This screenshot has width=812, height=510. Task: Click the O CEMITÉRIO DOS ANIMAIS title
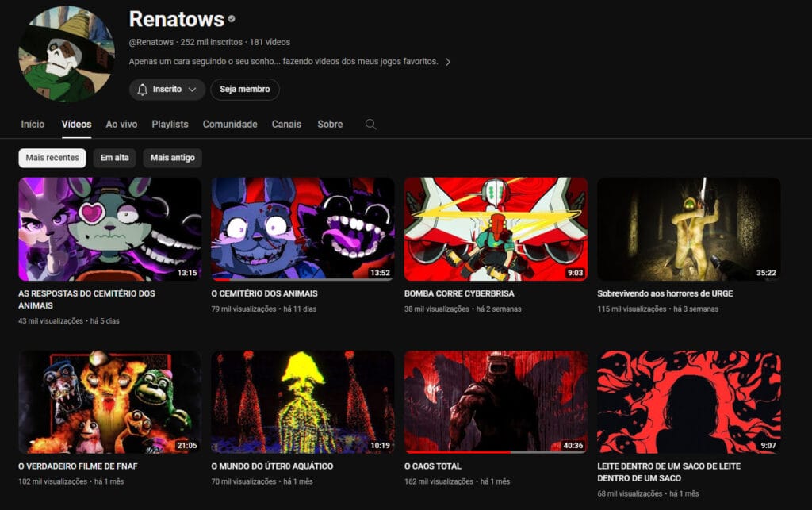[x=264, y=293]
